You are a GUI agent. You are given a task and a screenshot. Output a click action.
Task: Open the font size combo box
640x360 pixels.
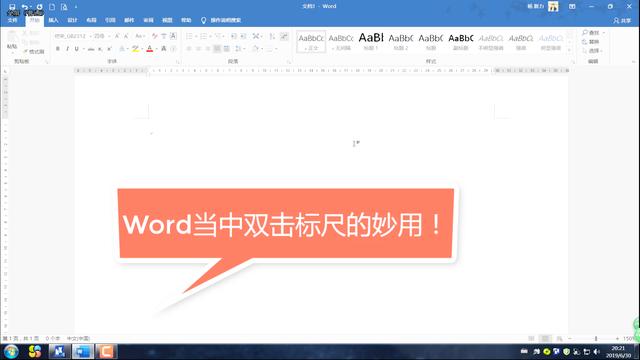[102, 36]
